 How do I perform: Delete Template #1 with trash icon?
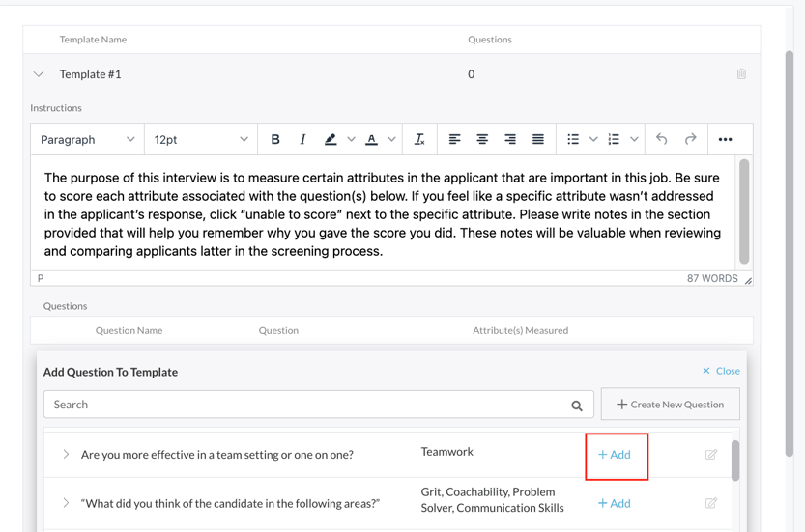[x=741, y=74]
